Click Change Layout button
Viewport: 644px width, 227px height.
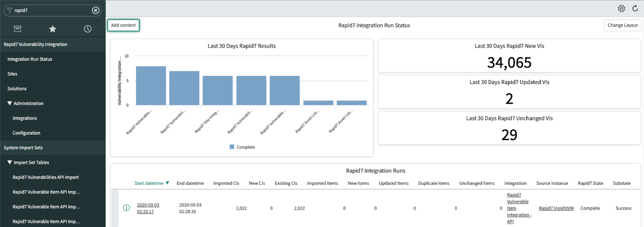tap(622, 25)
